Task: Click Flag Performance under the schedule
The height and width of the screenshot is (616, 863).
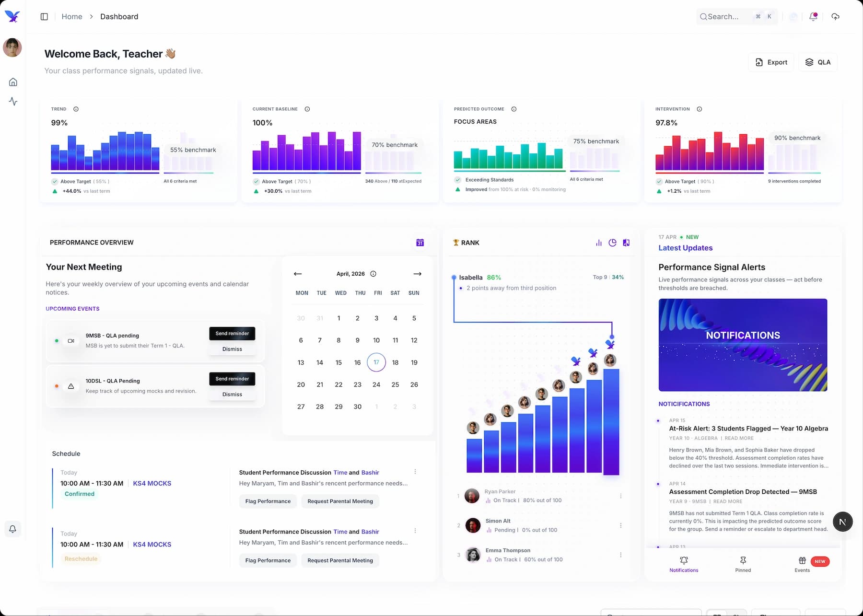Action: point(268,501)
